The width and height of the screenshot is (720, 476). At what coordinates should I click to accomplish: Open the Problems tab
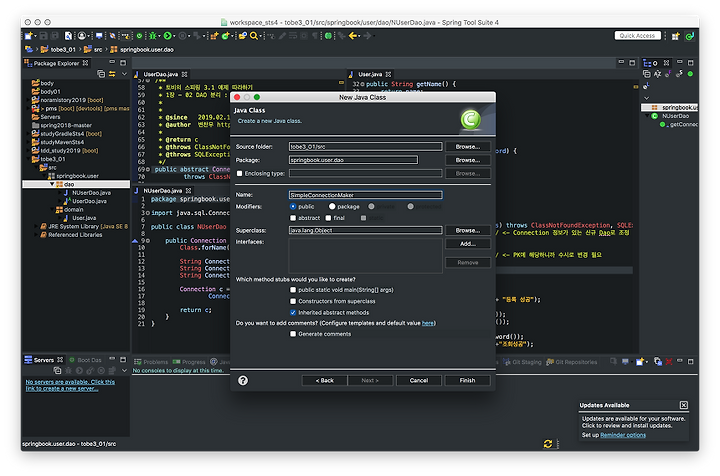[151, 362]
